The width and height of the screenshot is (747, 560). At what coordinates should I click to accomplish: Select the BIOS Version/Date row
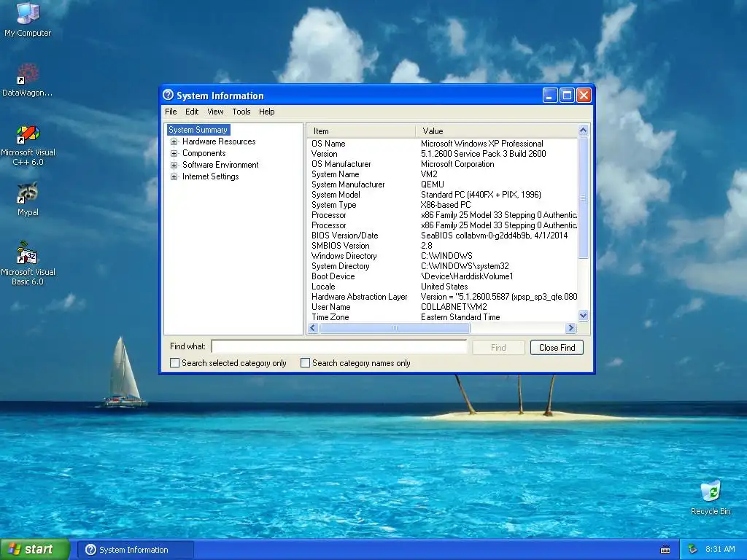(442, 236)
